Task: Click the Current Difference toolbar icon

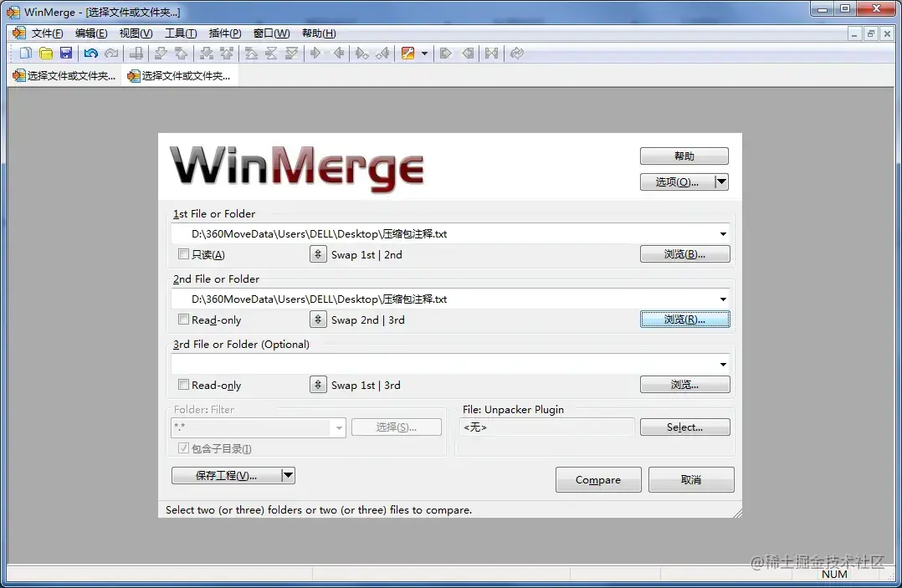Action: click(x=271, y=54)
